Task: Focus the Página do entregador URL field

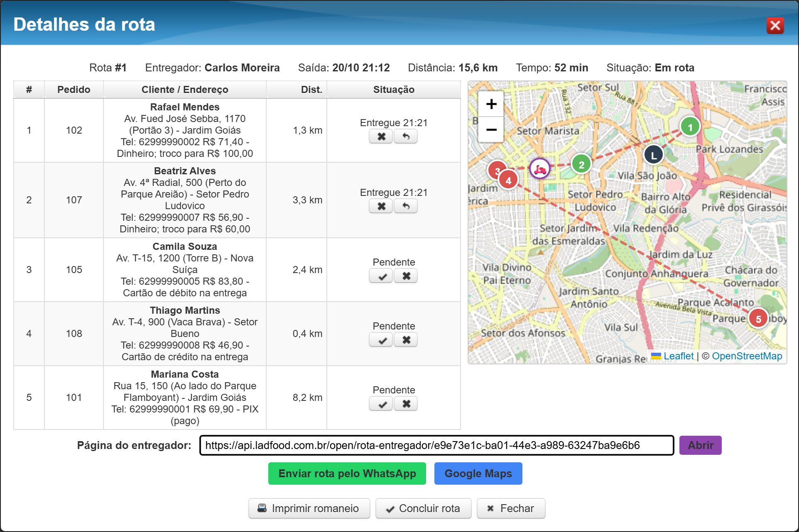Action: [x=436, y=445]
